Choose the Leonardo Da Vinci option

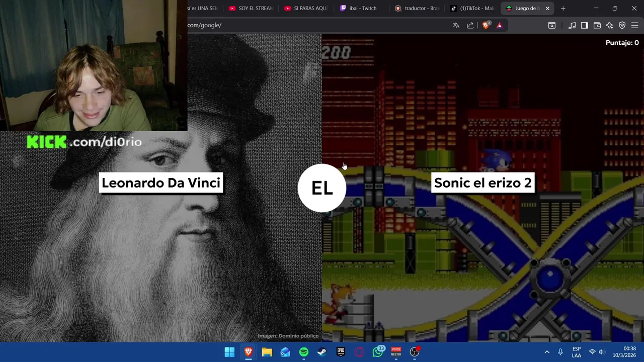pos(161,183)
